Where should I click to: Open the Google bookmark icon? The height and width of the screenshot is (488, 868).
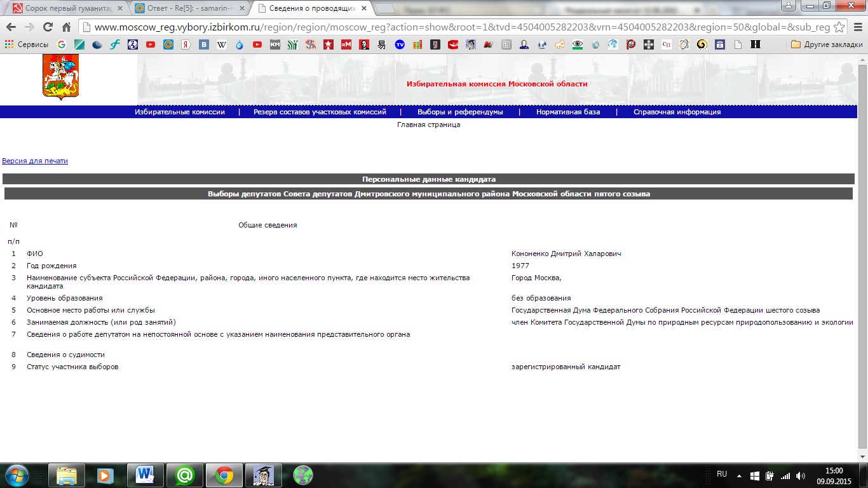(62, 44)
